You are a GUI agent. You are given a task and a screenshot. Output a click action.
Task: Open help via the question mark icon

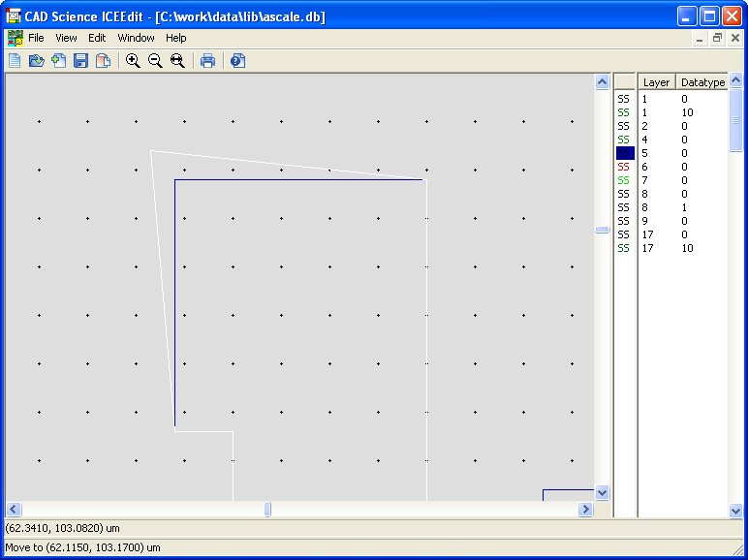pos(237,61)
